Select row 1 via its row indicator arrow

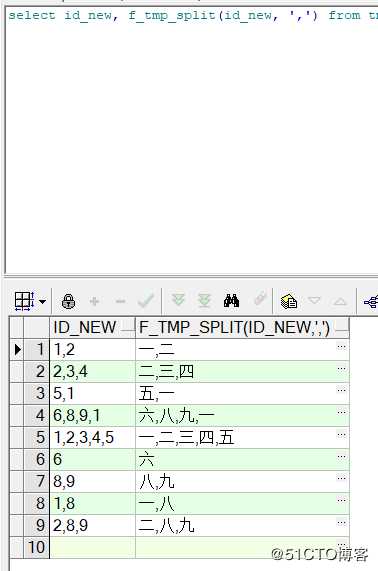click(17, 350)
